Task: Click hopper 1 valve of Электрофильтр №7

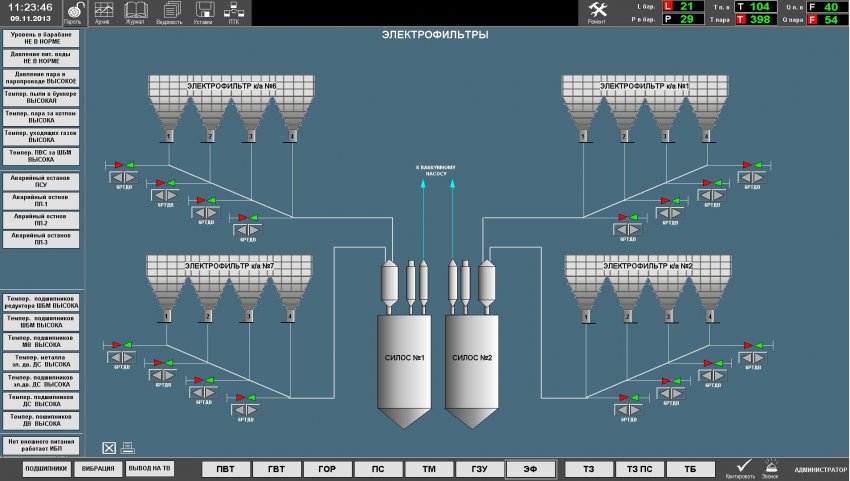Action: coord(123,345)
